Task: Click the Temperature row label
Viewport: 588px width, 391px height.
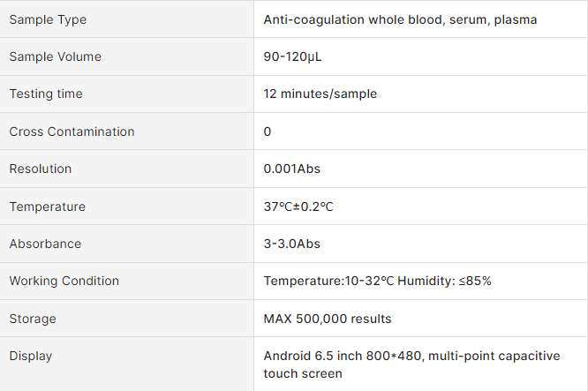Action: [48, 207]
